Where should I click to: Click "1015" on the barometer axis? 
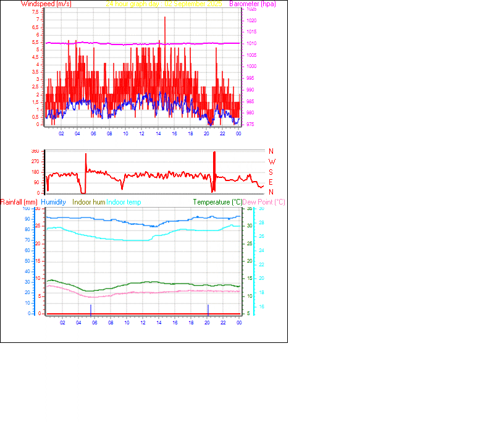point(251,32)
